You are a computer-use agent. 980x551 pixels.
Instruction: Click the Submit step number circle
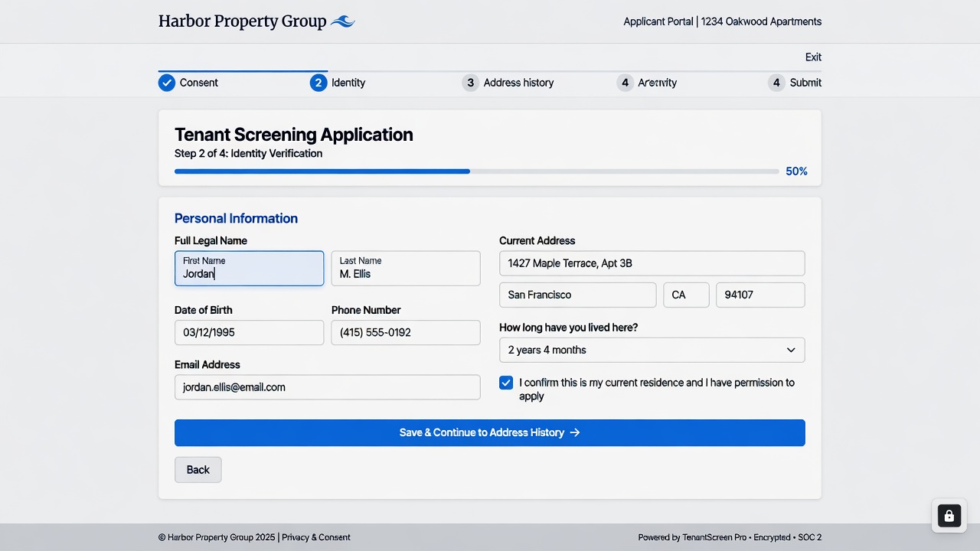776,83
